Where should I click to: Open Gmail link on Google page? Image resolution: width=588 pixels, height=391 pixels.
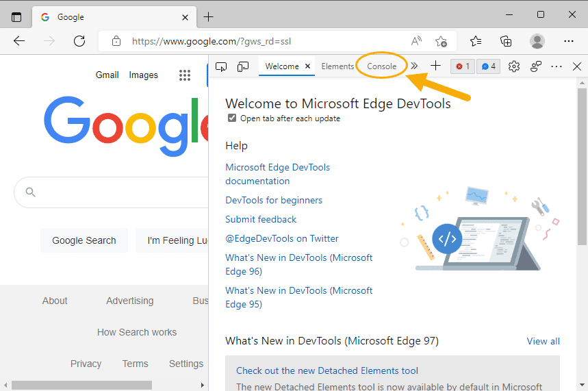107,75
